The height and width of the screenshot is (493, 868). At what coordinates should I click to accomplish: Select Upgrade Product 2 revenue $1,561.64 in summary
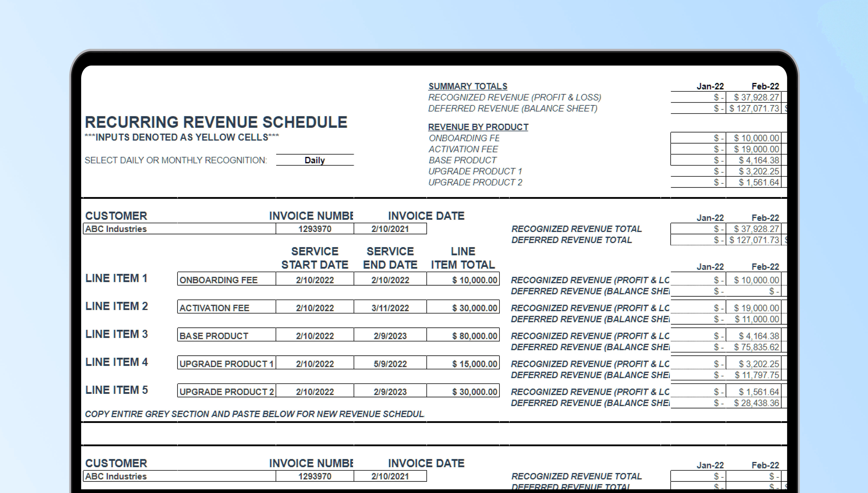[754, 182]
